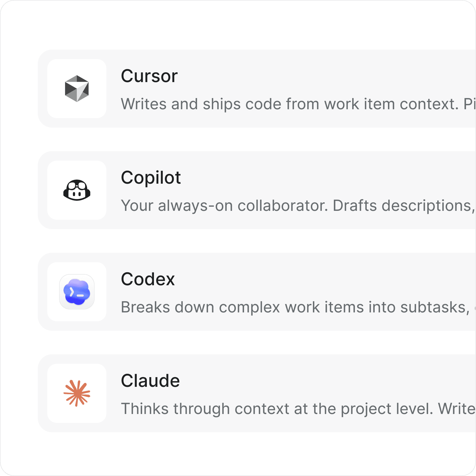
Task: Click the Claude description about project-level context
Action: point(266,408)
